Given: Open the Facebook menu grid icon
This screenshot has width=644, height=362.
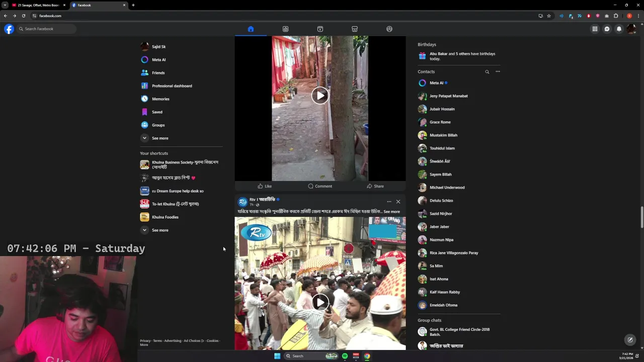Looking at the screenshot, I should click(595, 29).
